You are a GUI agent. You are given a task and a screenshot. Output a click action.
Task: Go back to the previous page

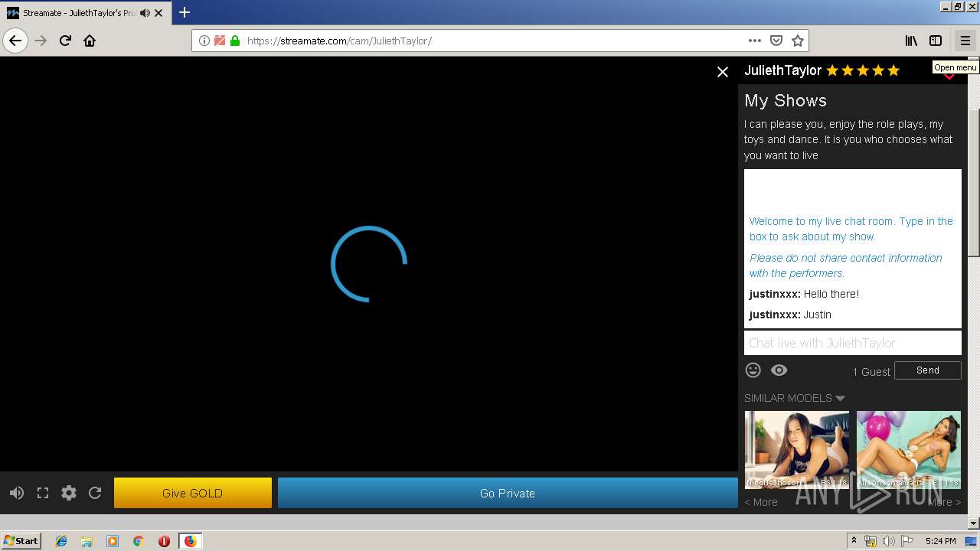point(15,41)
